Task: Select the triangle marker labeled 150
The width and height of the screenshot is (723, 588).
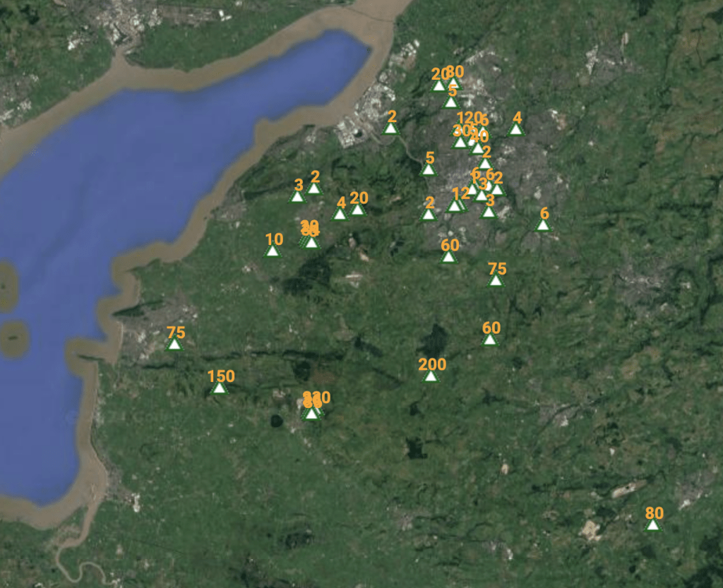Action: coord(220,388)
